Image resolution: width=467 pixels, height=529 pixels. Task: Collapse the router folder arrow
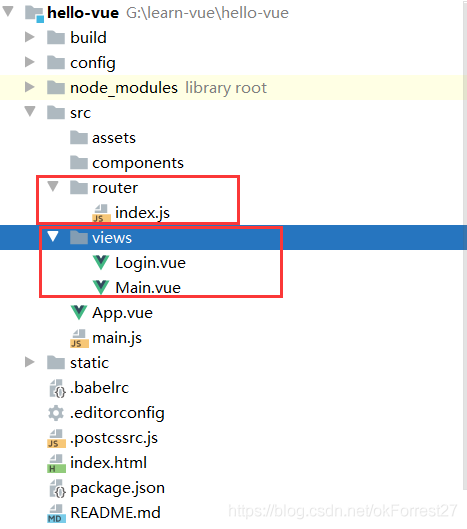point(53,186)
